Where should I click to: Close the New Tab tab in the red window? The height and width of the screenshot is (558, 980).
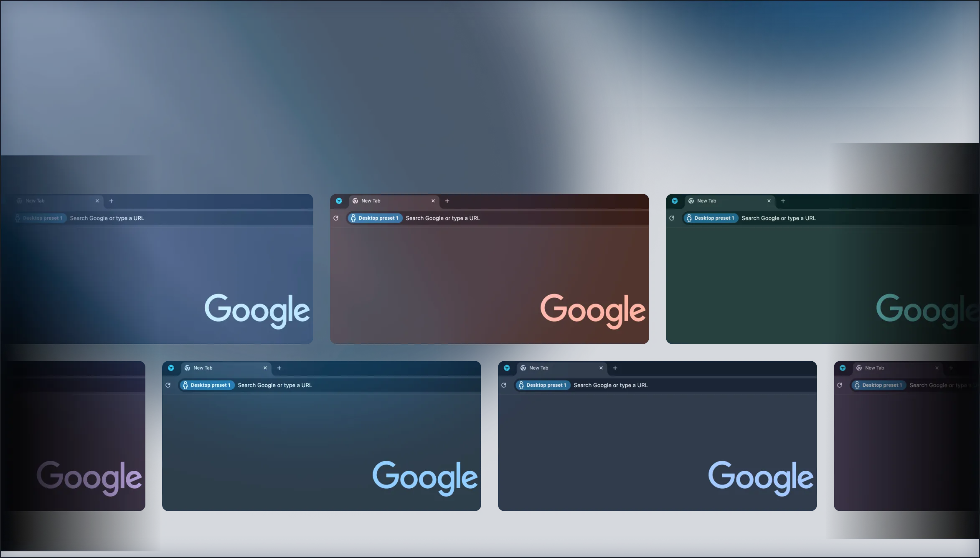pyautogui.click(x=433, y=201)
